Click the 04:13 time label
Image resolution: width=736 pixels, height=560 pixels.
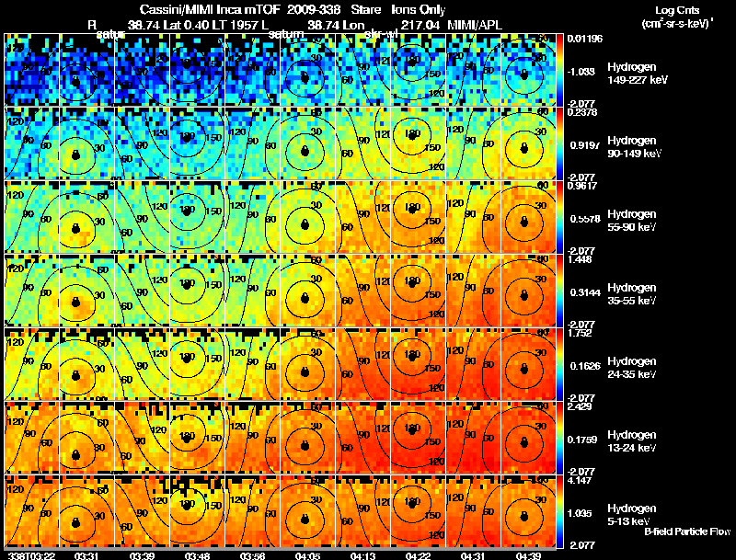(362, 555)
